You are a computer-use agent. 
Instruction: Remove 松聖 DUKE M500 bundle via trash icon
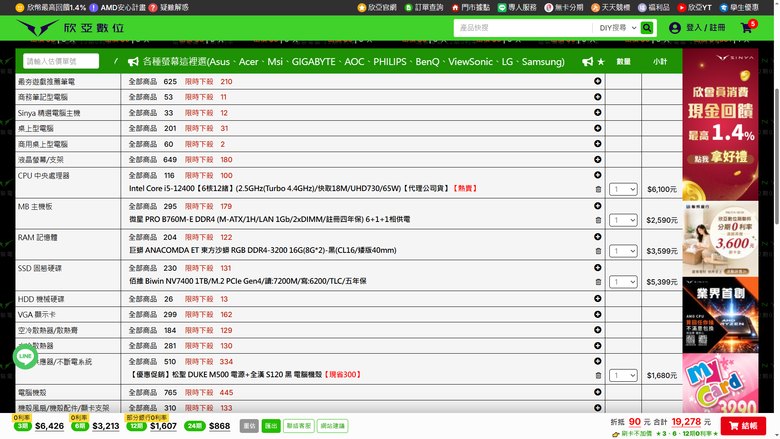point(598,375)
